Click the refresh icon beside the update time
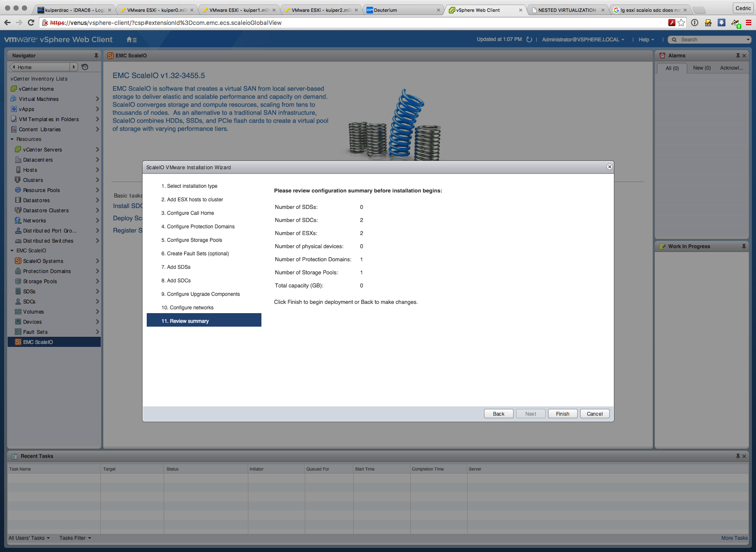 529,40
